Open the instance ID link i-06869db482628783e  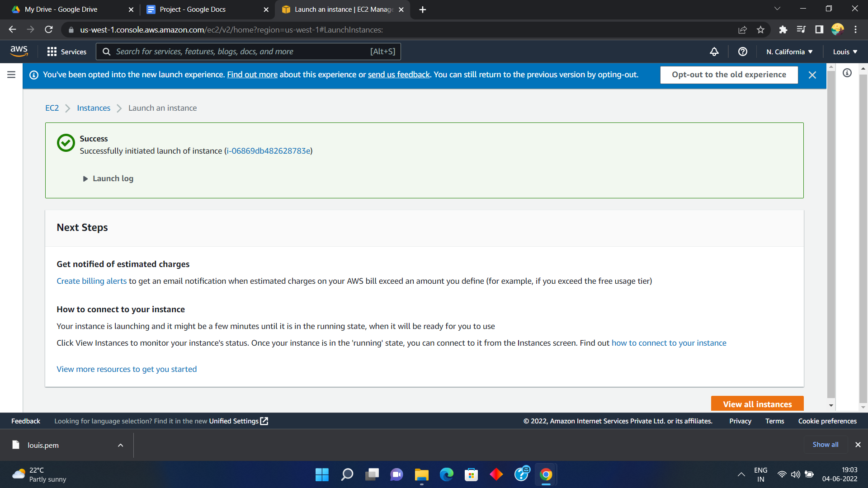pyautogui.click(x=269, y=151)
